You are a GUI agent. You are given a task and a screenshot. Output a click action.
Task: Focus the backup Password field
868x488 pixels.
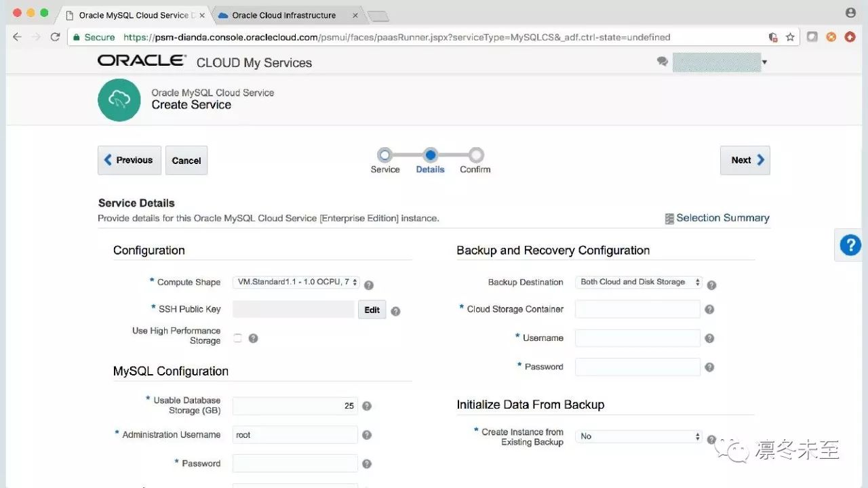click(637, 367)
